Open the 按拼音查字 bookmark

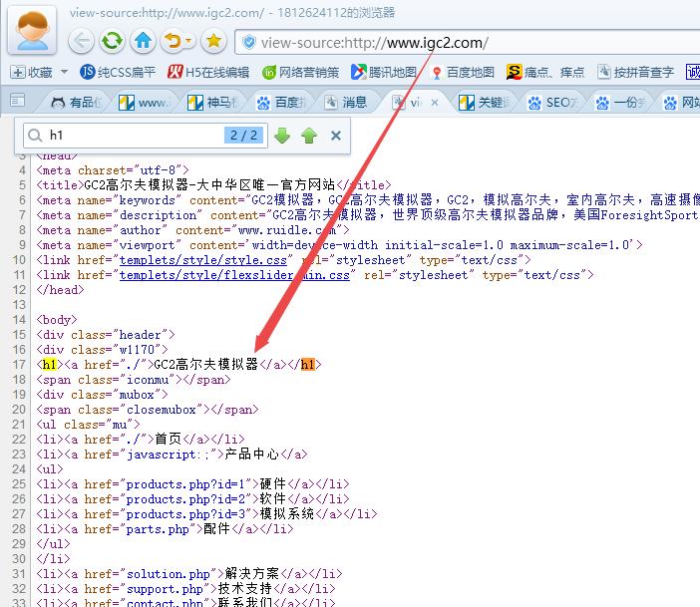pos(635,72)
